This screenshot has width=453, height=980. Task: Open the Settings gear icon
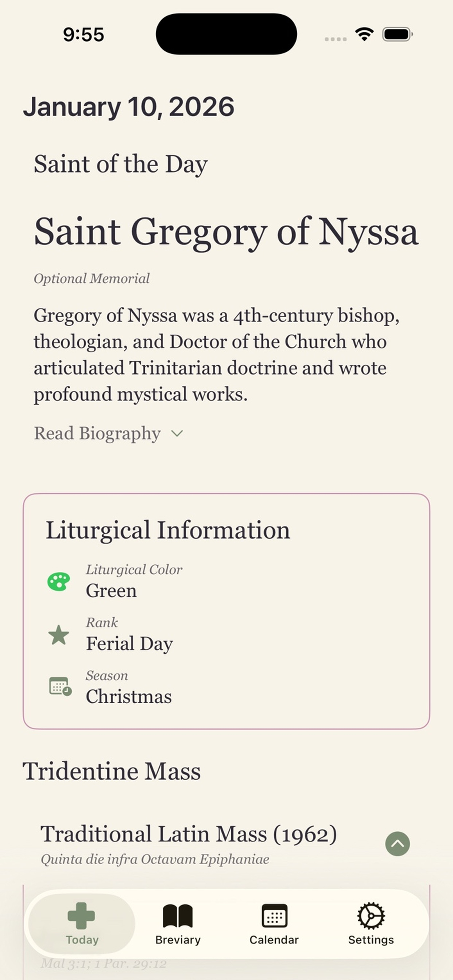click(x=371, y=916)
